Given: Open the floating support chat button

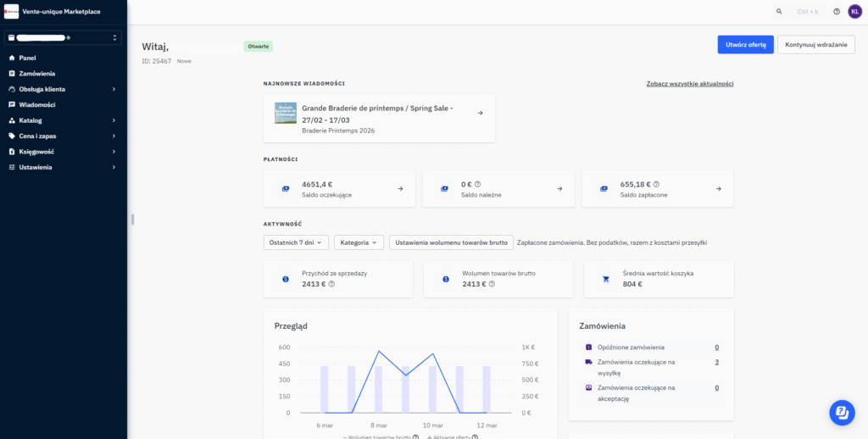Looking at the screenshot, I should pyautogui.click(x=842, y=413).
